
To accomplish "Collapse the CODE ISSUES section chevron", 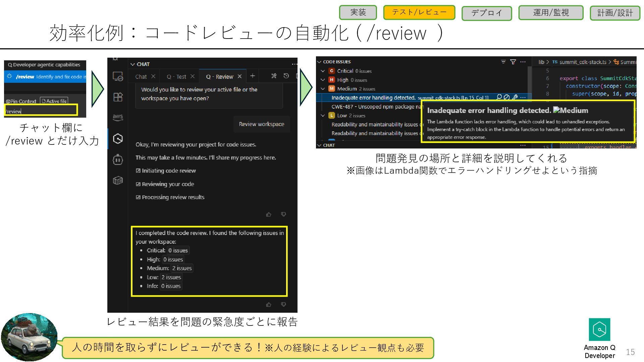I will tap(319, 62).
